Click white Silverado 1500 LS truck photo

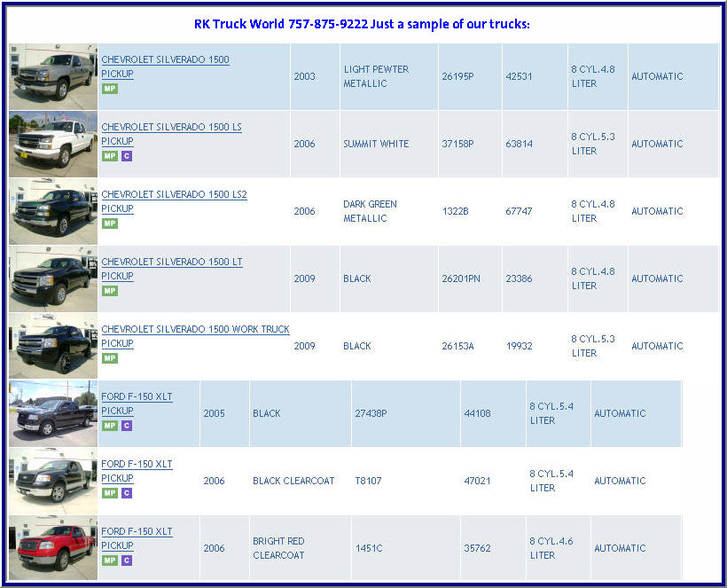pyautogui.click(x=53, y=144)
